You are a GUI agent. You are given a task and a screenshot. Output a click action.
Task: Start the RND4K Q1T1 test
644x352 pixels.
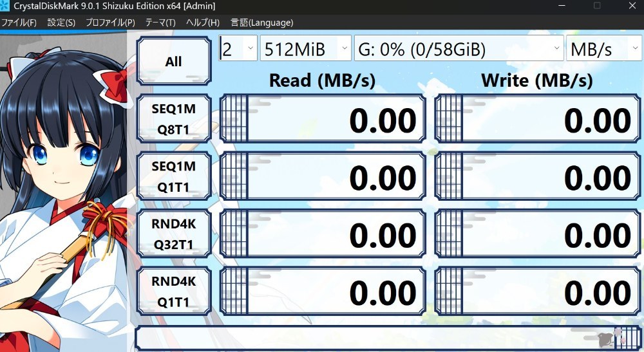[x=174, y=291]
